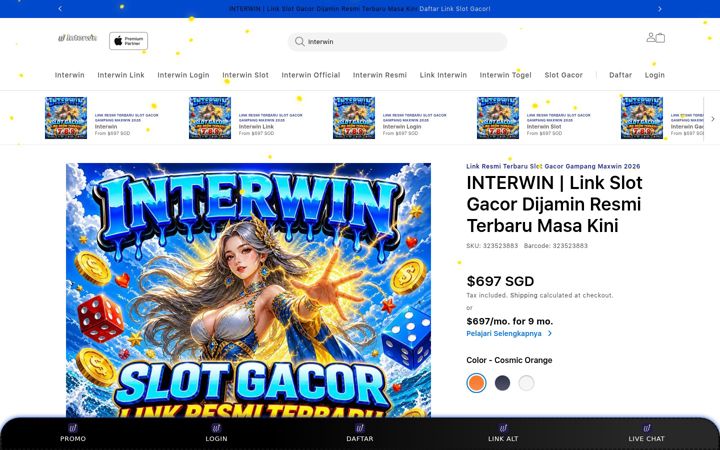Open the account user icon
Screen dimensions: 720x450
[651, 37]
